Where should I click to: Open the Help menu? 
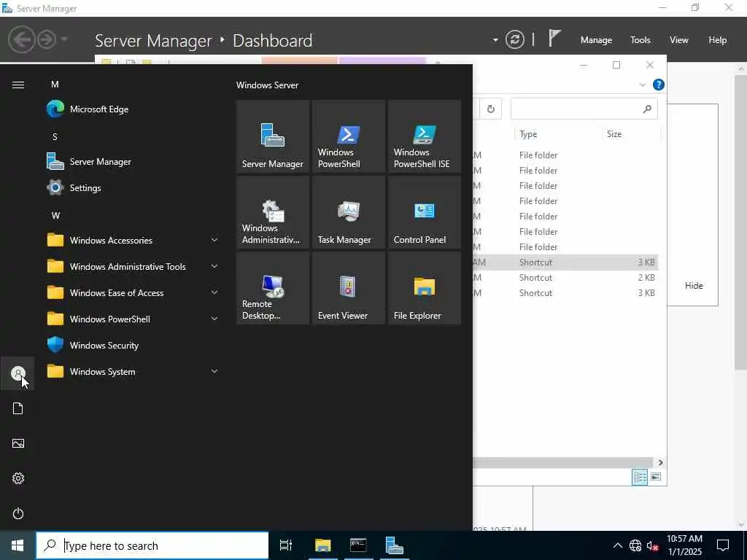pos(717,40)
